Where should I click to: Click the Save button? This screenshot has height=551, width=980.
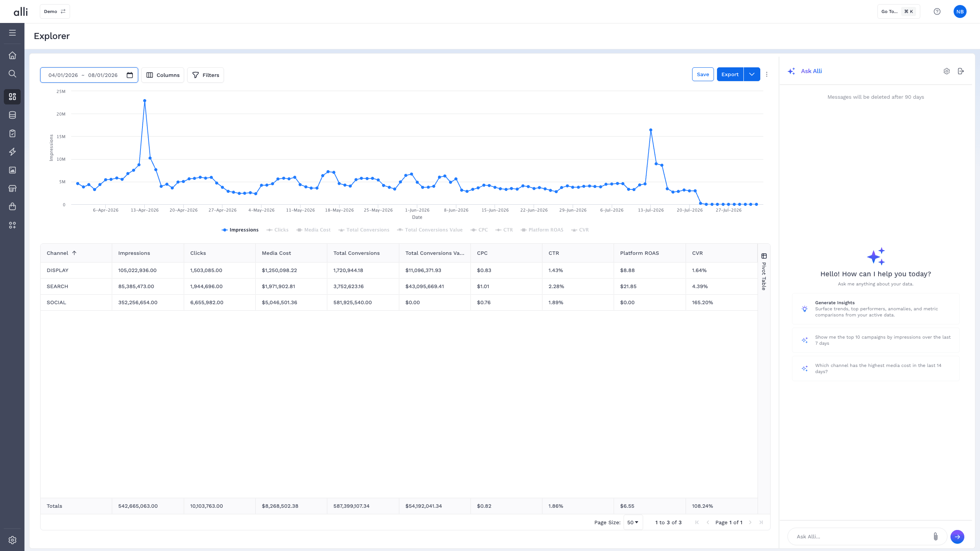coord(703,74)
